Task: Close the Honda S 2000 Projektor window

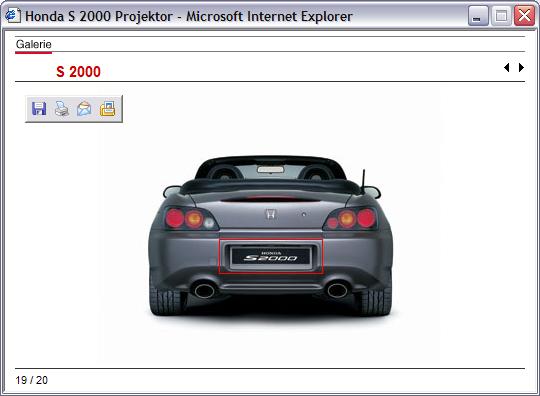Action: coord(525,16)
